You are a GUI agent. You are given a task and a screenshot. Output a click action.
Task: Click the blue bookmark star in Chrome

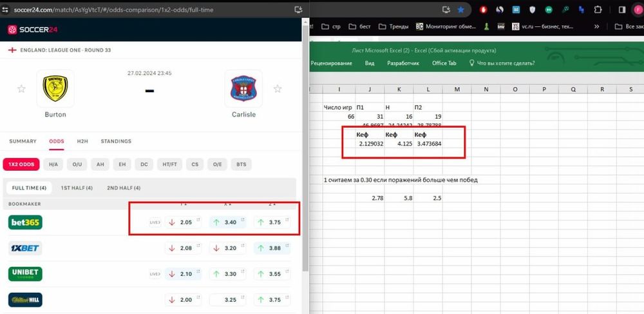(x=461, y=10)
